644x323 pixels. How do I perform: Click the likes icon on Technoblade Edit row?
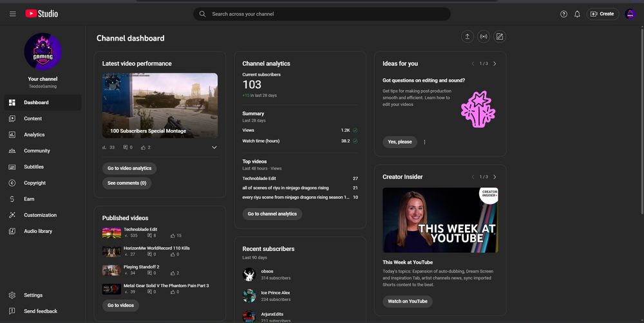point(173,235)
